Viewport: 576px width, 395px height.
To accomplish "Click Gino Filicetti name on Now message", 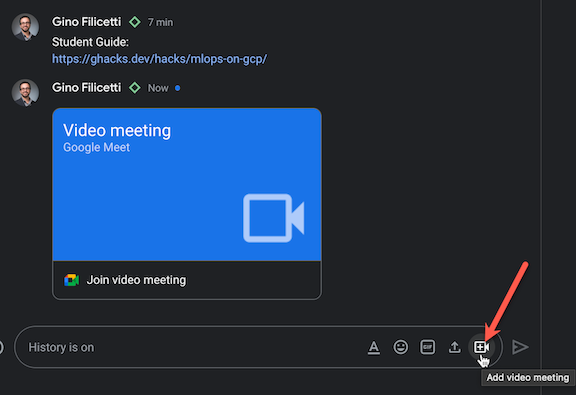I will pyautogui.click(x=86, y=88).
